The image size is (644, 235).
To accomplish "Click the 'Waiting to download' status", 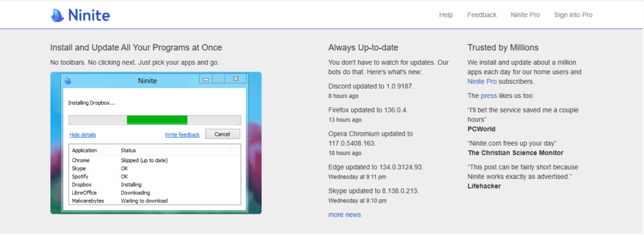I will pyautogui.click(x=144, y=200).
